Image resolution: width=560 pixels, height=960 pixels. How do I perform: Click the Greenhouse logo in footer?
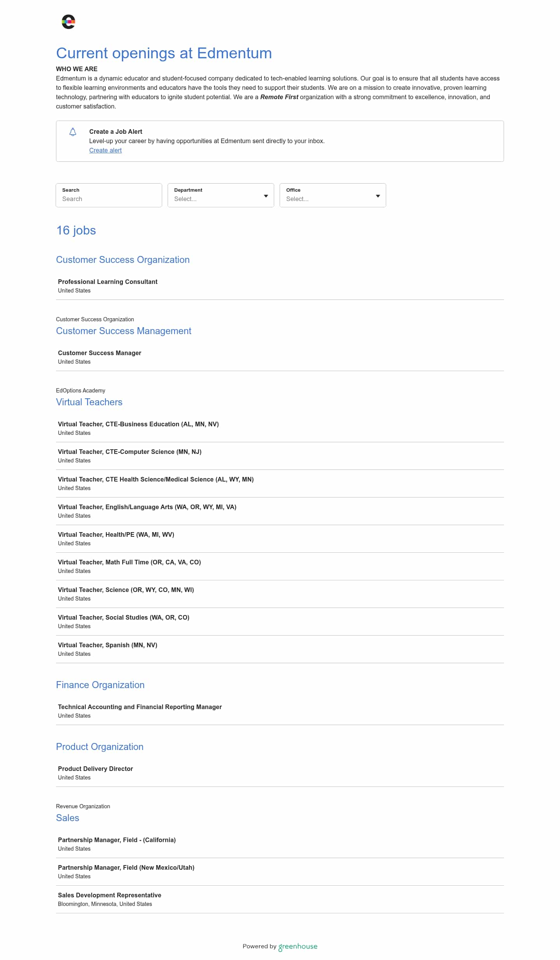point(298,946)
